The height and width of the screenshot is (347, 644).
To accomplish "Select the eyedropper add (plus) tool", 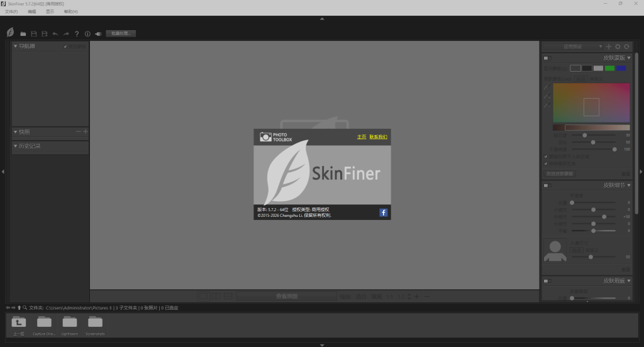I will pyautogui.click(x=547, y=96).
